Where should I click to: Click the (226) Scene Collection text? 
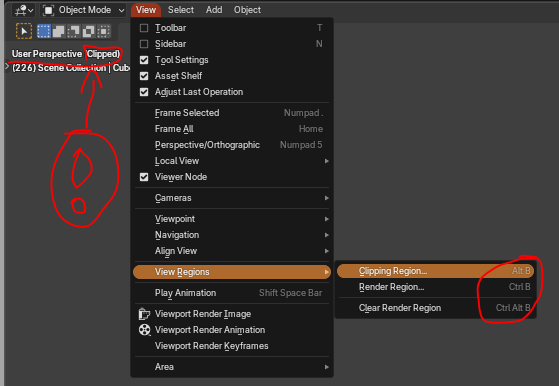click(x=59, y=68)
